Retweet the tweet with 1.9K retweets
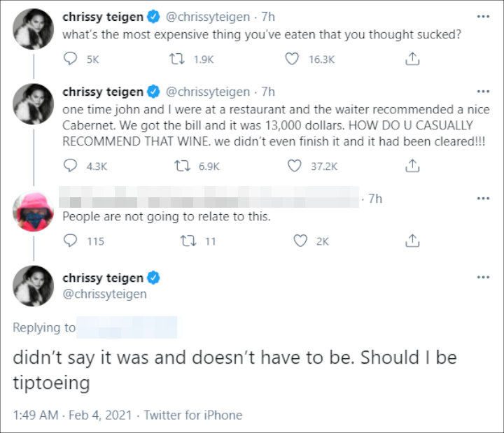This screenshot has height=433, width=504. 177,59
